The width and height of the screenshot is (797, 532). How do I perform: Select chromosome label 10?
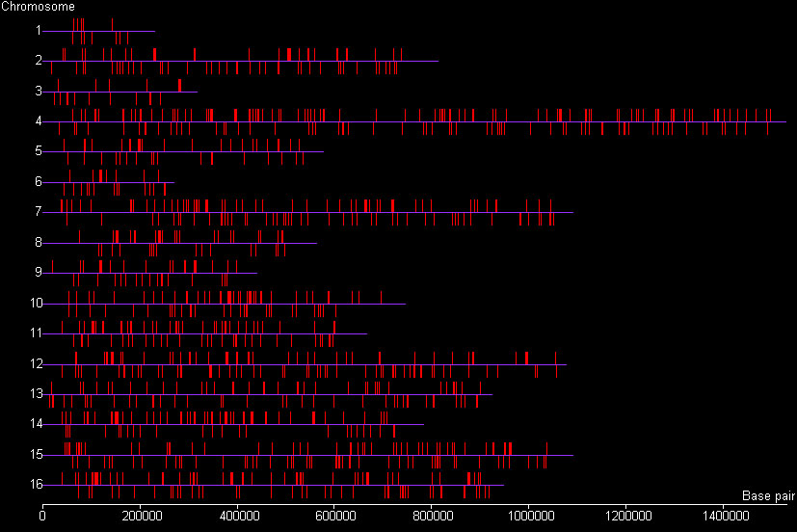click(36, 303)
